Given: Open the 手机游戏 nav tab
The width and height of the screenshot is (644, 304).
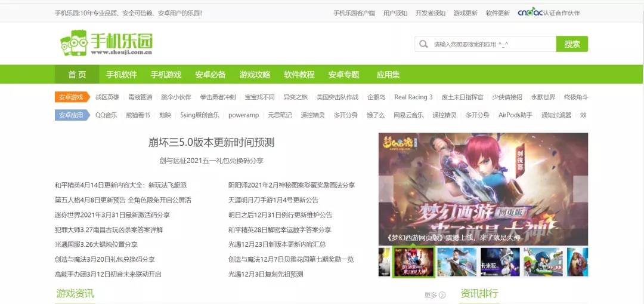Looking at the screenshot, I should (166, 75).
